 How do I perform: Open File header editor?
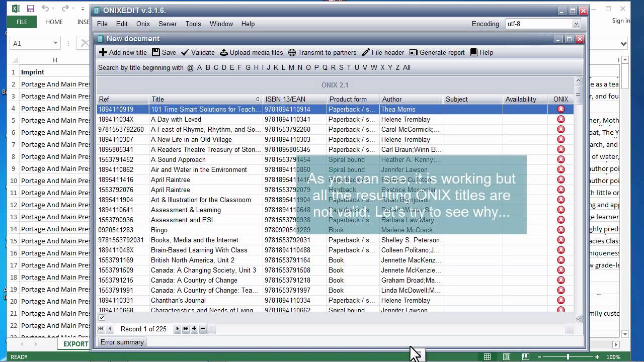(x=383, y=52)
